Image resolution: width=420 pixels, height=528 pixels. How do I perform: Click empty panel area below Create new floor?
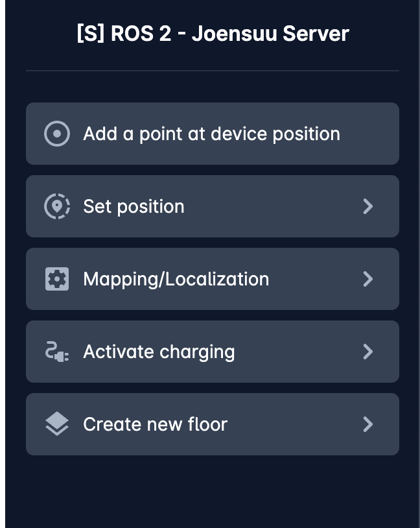click(213, 492)
